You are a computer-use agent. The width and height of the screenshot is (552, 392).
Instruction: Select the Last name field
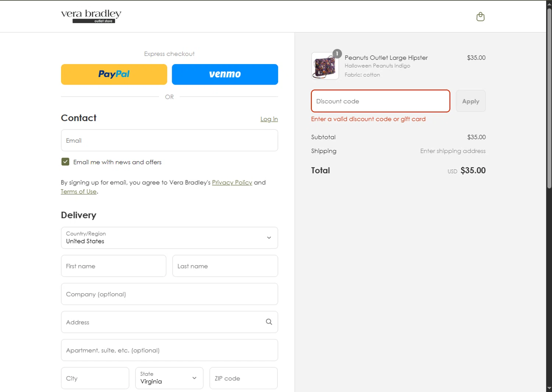click(x=225, y=266)
